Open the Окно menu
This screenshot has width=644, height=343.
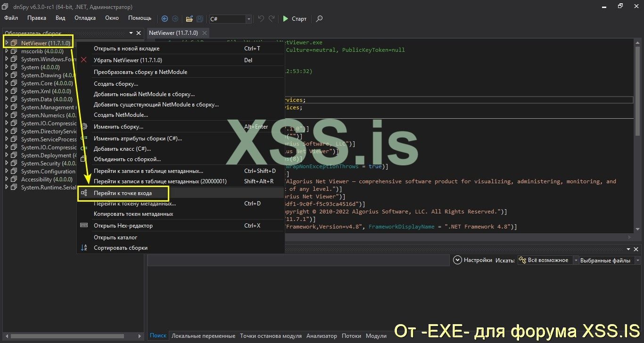[112, 18]
